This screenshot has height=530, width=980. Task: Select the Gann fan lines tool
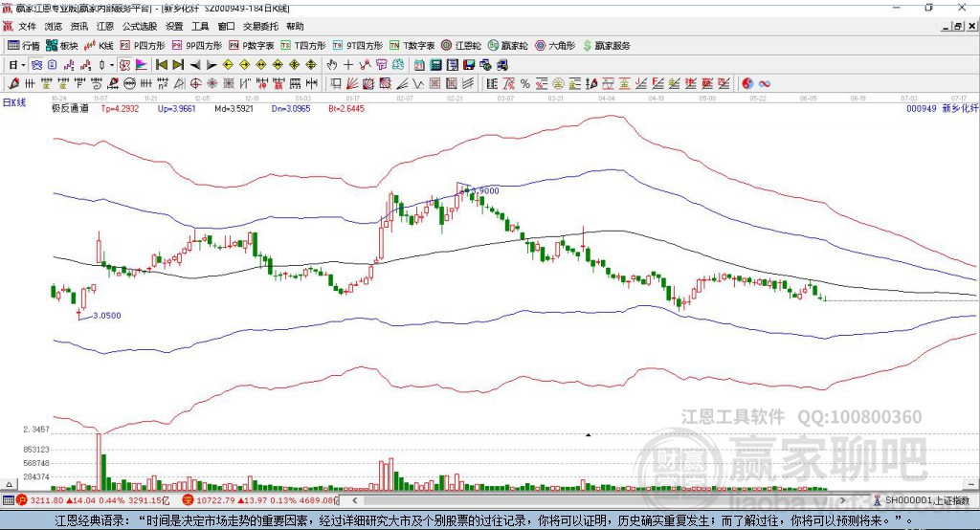point(352,83)
